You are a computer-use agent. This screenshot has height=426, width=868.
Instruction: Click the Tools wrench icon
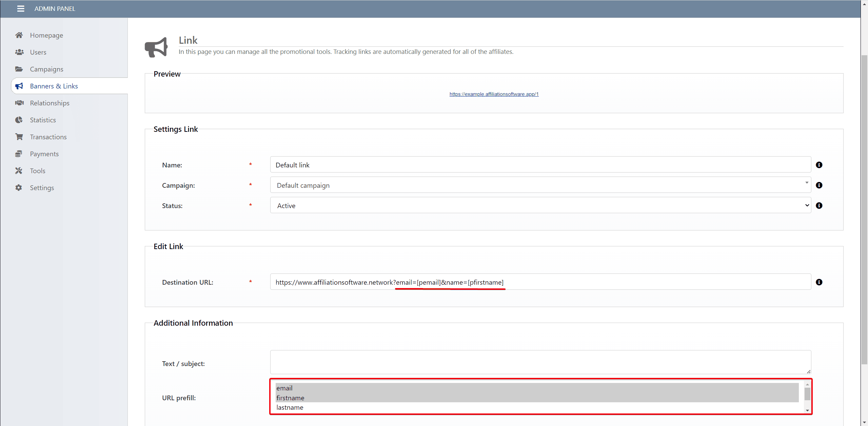click(19, 171)
